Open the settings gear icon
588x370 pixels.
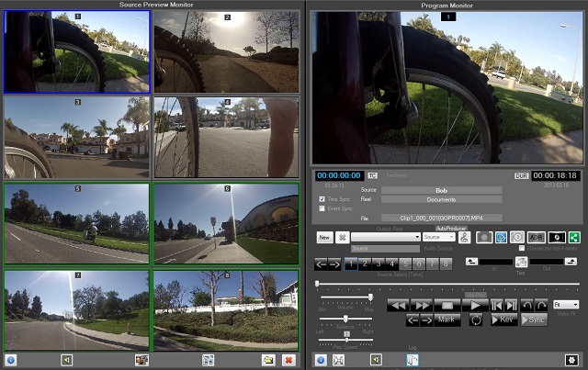571,360
